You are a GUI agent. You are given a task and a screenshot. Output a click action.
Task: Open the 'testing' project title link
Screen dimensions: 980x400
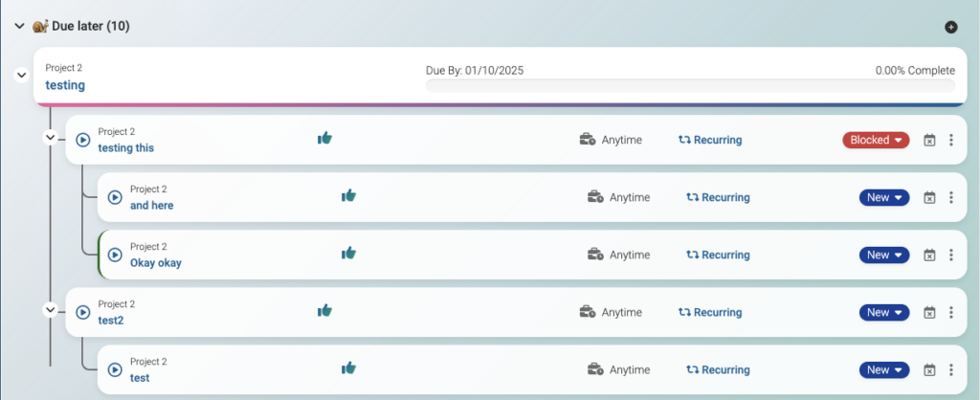[65, 85]
